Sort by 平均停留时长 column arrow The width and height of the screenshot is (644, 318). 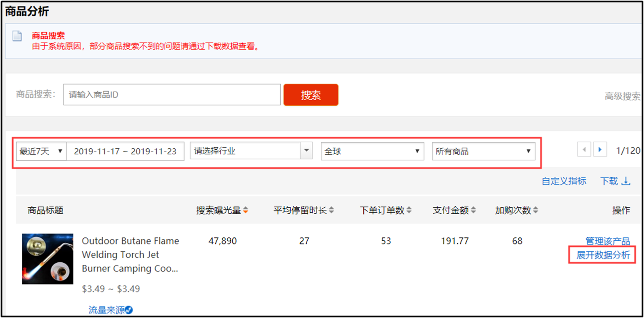coord(331,211)
